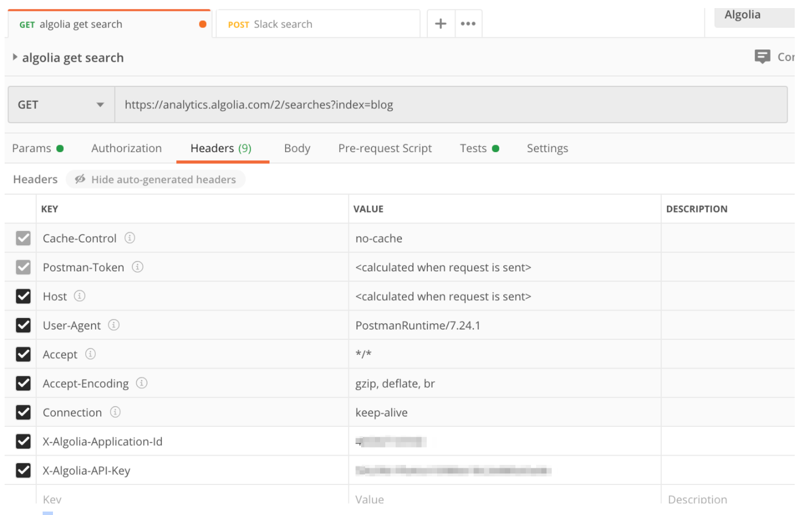Click the info icon next to User-Agent
The width and height of the screenshot is (812, 515).
click(x=113, y=325)
